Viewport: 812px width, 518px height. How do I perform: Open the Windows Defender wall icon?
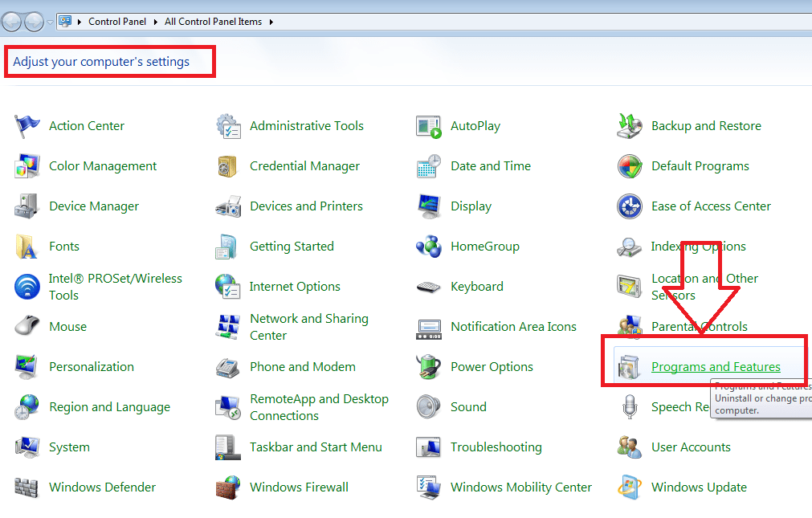pos(26,488)
